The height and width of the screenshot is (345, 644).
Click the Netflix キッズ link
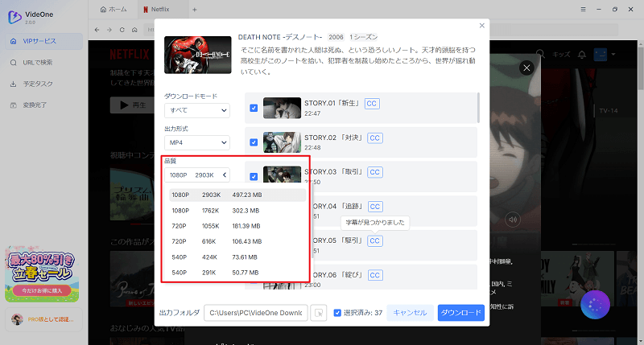561,55
